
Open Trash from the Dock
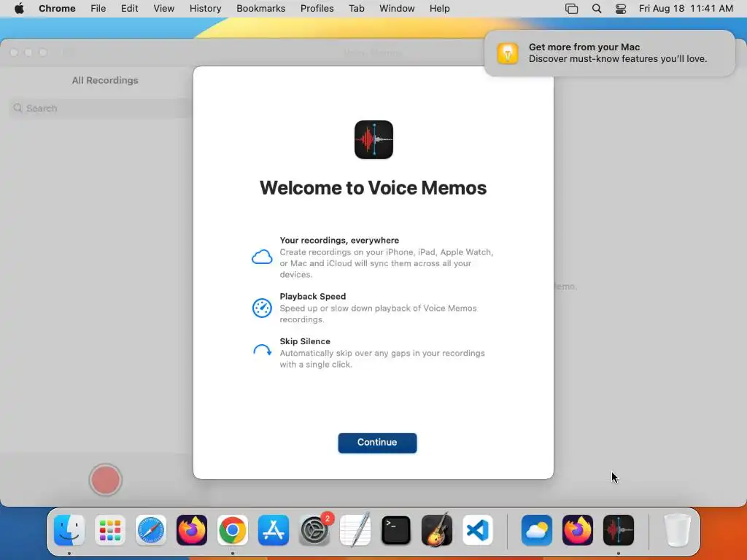pos(677,530)
